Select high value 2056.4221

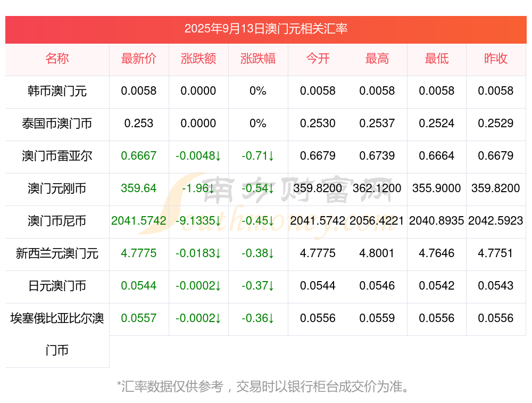[377, 221]
